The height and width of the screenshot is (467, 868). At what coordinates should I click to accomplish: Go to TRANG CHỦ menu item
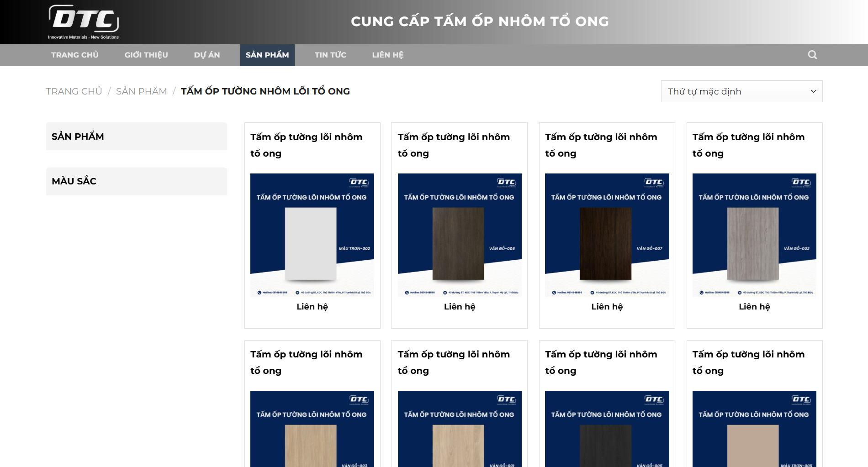(x=74, y=55)
